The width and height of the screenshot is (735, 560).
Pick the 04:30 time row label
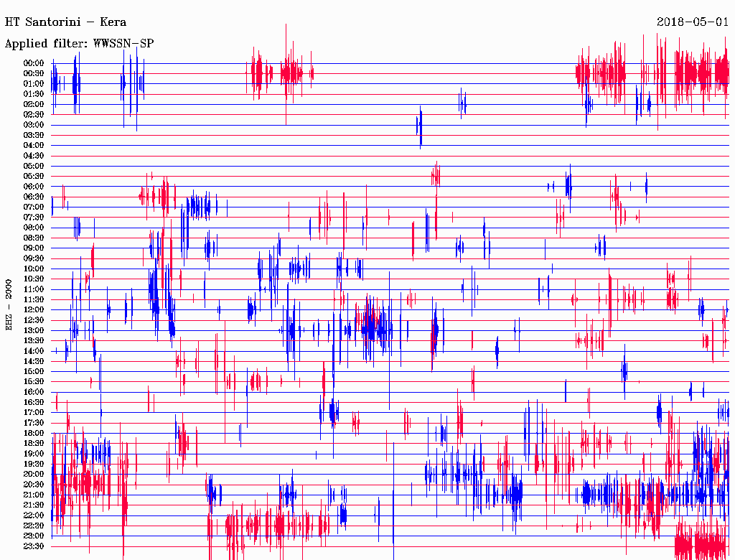pos(34,156)
